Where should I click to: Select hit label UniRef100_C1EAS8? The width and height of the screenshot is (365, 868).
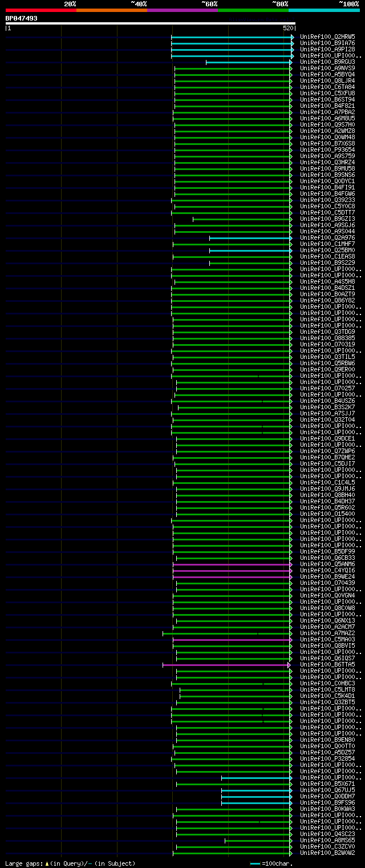point(327,256)
